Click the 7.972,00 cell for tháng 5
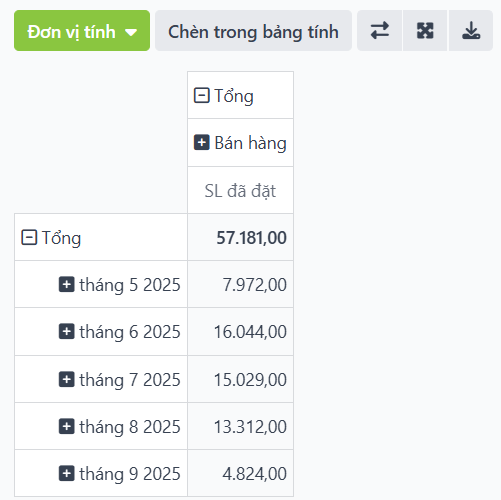Screen dimensions: 501x500 [x=240, y=284]
